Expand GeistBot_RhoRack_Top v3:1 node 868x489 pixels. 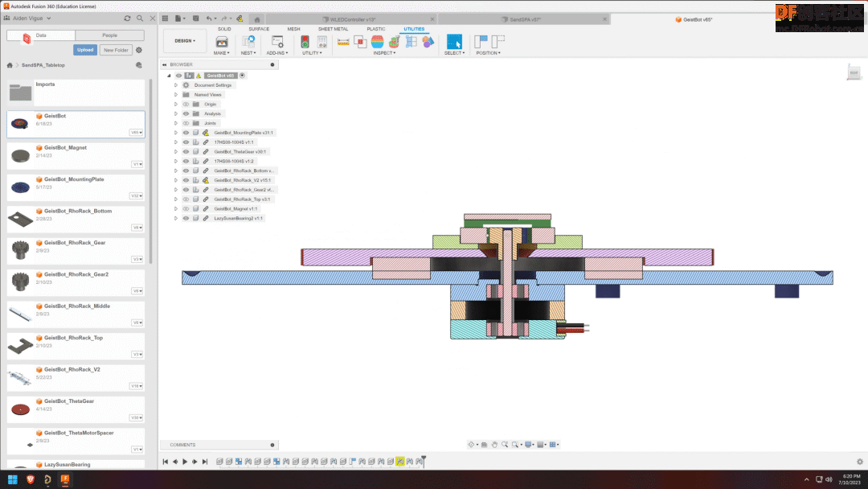point(176,199)
